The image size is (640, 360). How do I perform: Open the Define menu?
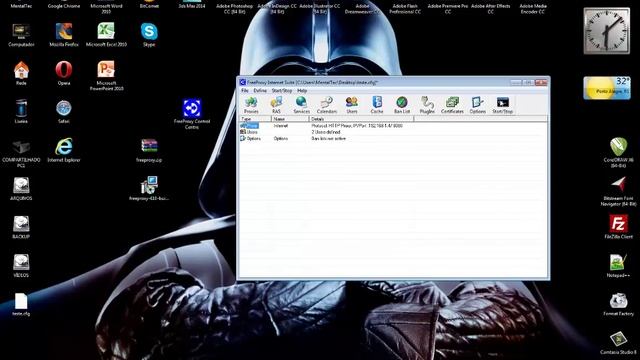(260, 91)
